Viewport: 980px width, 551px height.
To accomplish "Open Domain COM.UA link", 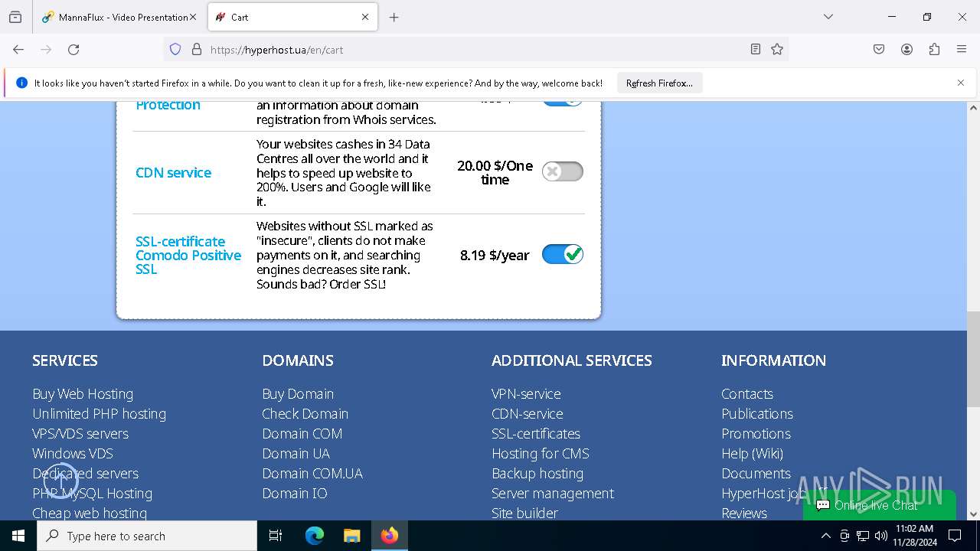I will 312,473.
